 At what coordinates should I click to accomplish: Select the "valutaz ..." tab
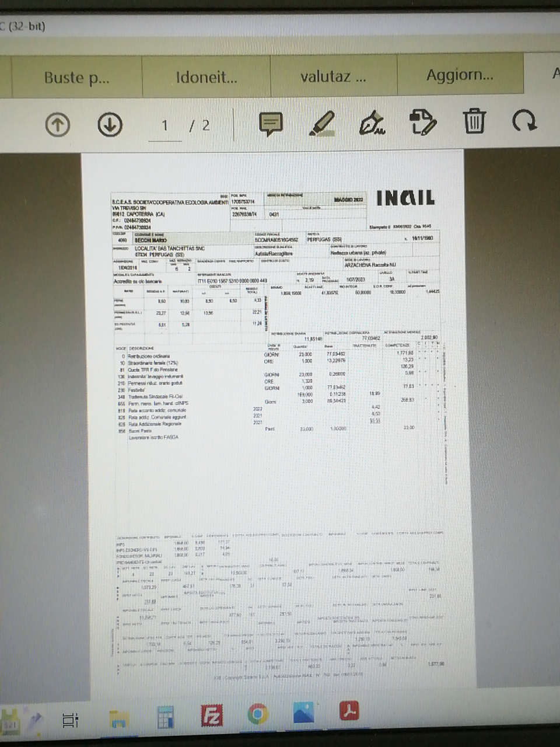point(333,76)
